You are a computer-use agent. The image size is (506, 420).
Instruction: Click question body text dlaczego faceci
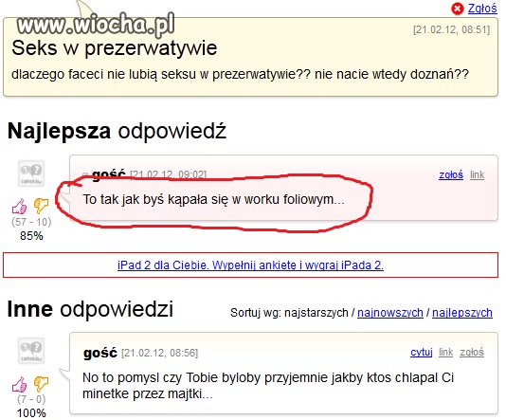(x=240, y=74)
